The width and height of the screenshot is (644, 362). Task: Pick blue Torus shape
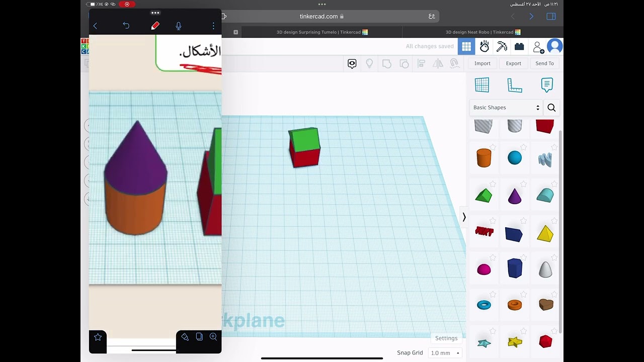(484, 305)
